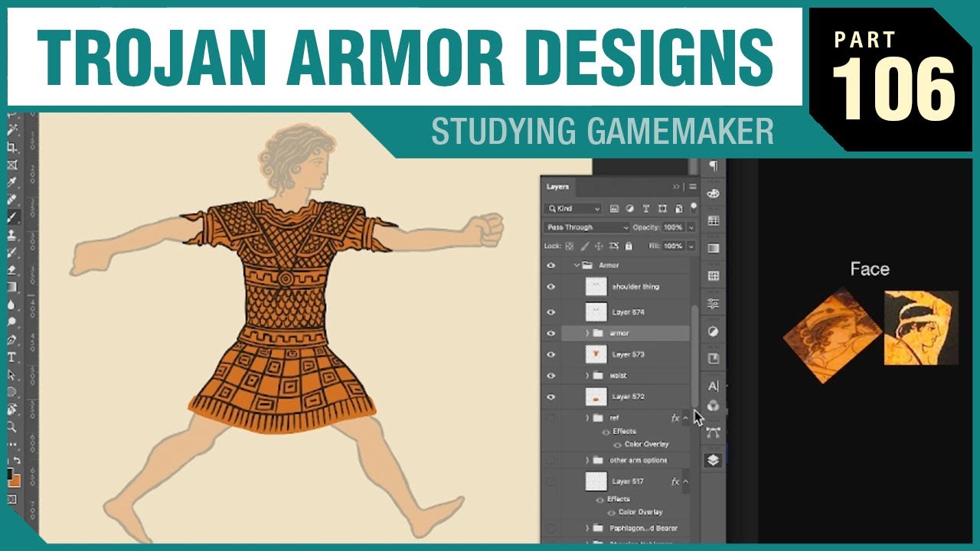The image size is (980, 551).
Task: Hide Layer 573
Action: [550, 354]
